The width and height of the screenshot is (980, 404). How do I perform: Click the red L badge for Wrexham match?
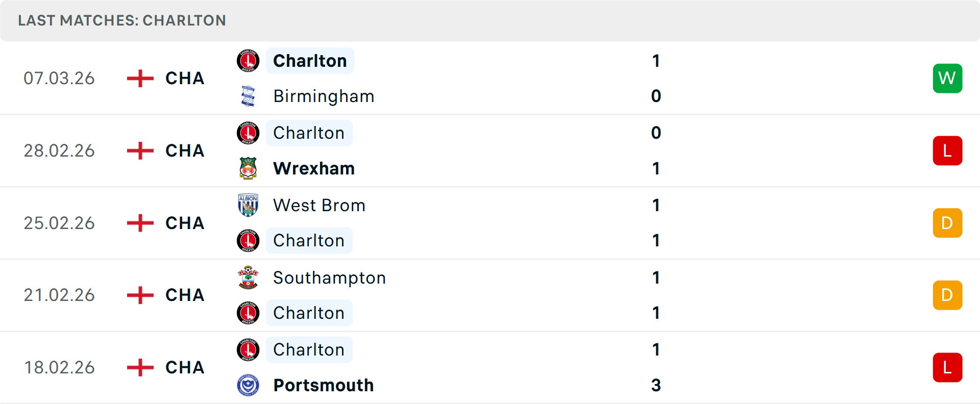[947, 150]
